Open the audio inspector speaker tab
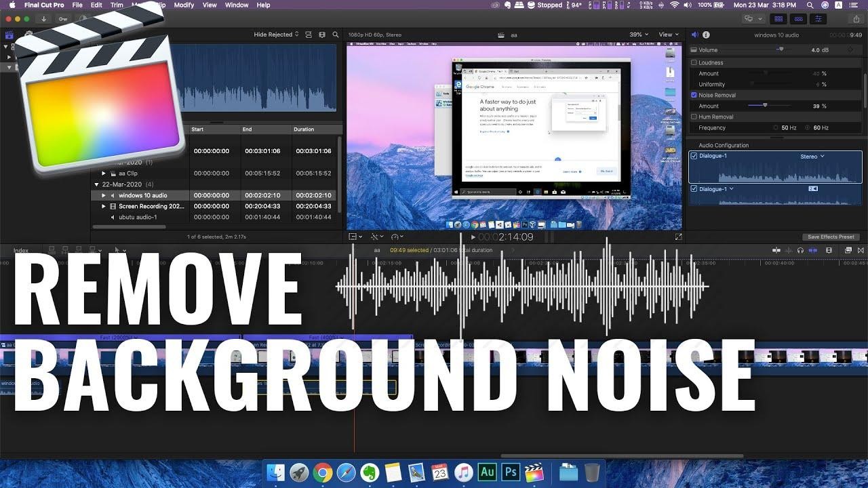Screen dimensions: 868x488 click(x=694, y=35)
